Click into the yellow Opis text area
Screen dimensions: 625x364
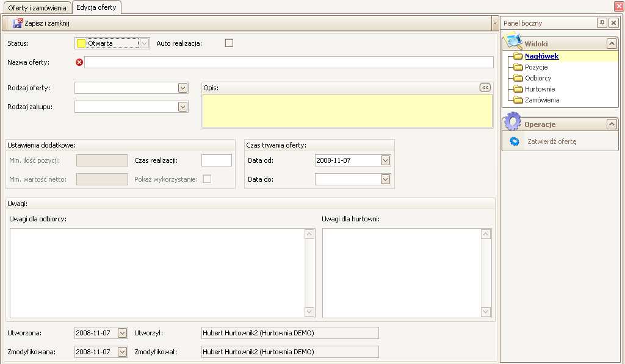click(x=347, y=111)
